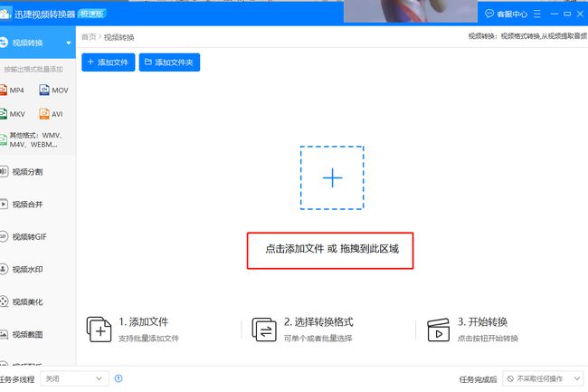The height and width of the screenshot is (392, 588).
Task: Minimize the converter window
Action: click(555, 14)
